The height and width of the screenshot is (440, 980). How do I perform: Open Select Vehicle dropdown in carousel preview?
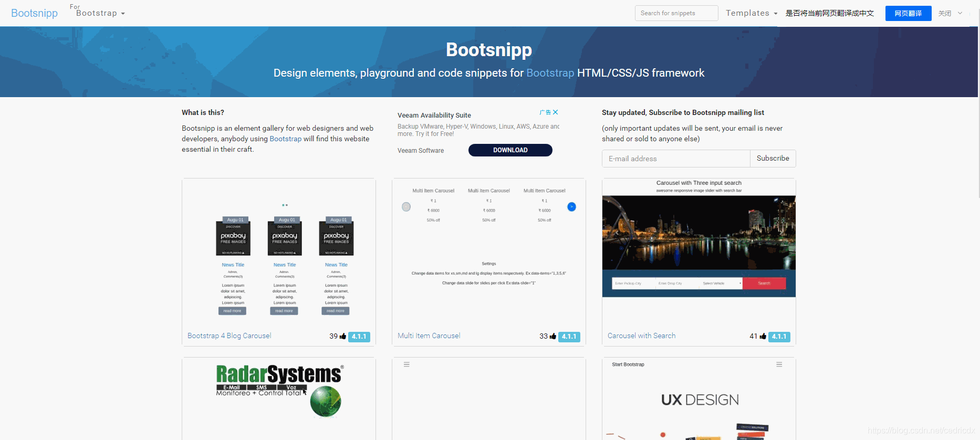pyautogui.click(x=721, y=284)
